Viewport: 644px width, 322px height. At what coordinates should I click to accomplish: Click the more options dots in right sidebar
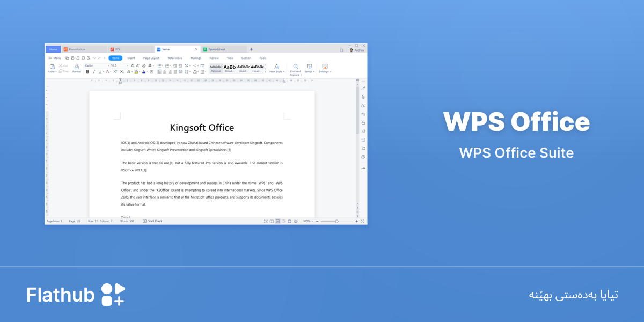(363, 168)
